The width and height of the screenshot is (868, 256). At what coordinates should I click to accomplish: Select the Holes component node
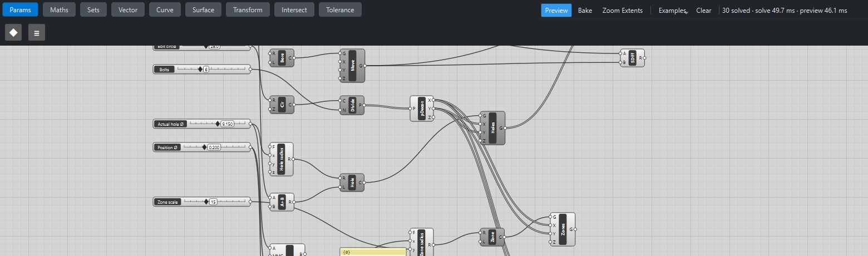coord(492,128)
